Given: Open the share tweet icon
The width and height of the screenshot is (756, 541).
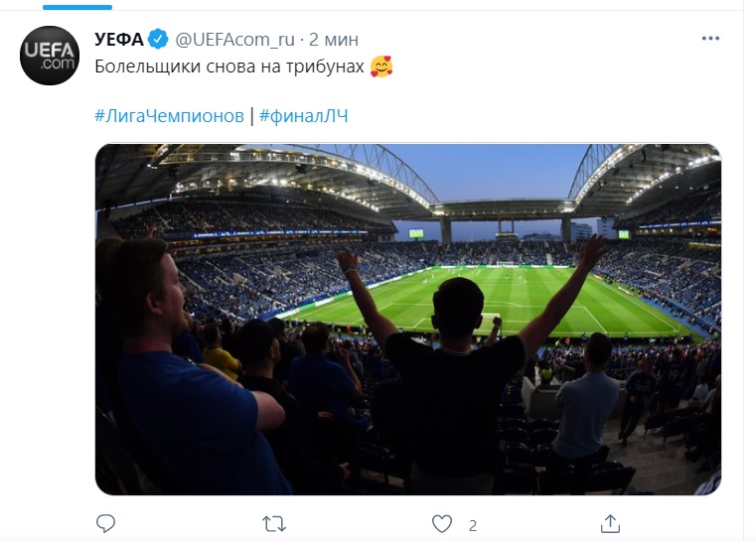Looking at the screenshot, I should [x=611, y=522].
